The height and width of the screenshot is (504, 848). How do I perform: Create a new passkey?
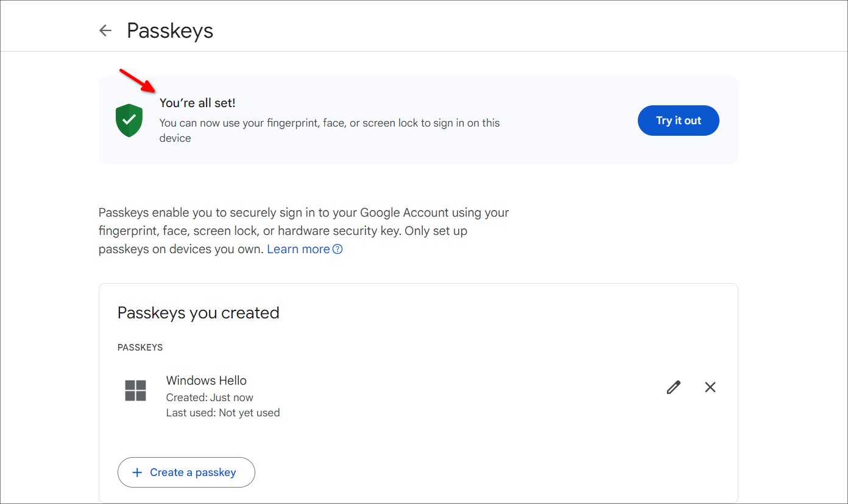pyautogui.click(x=186, y=472)
